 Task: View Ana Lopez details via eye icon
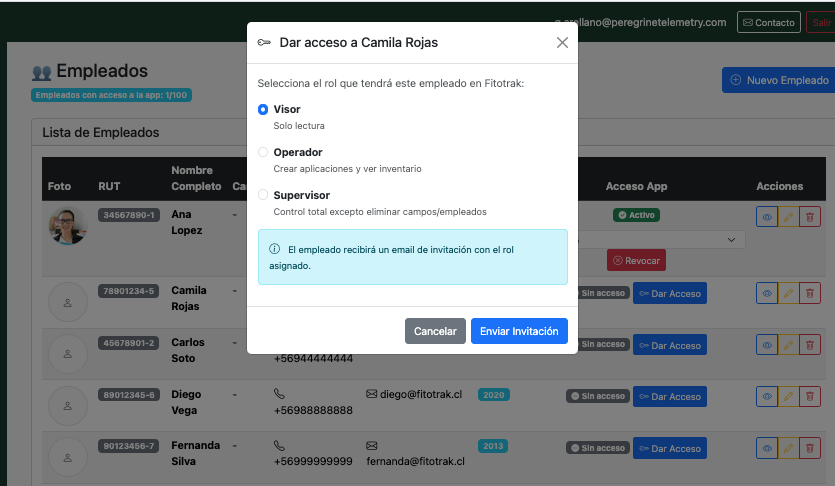coord(767,217)
